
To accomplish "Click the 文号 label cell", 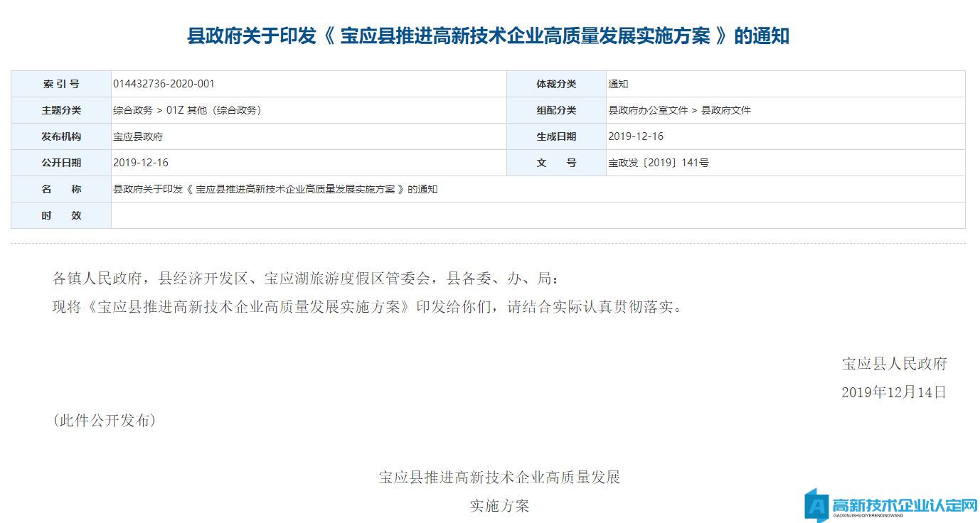I will point(556,163).
